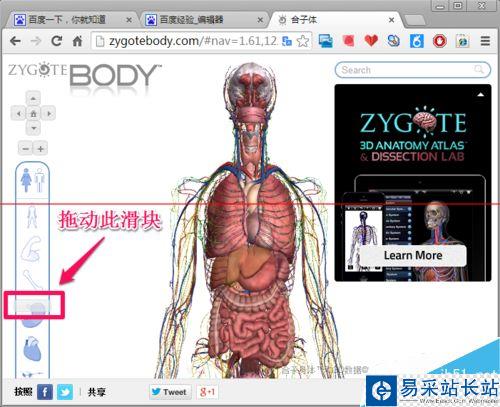Open the Chrome hamburger menu
Viewport: 500px width, 407px height.
click(x=485, y=41)
